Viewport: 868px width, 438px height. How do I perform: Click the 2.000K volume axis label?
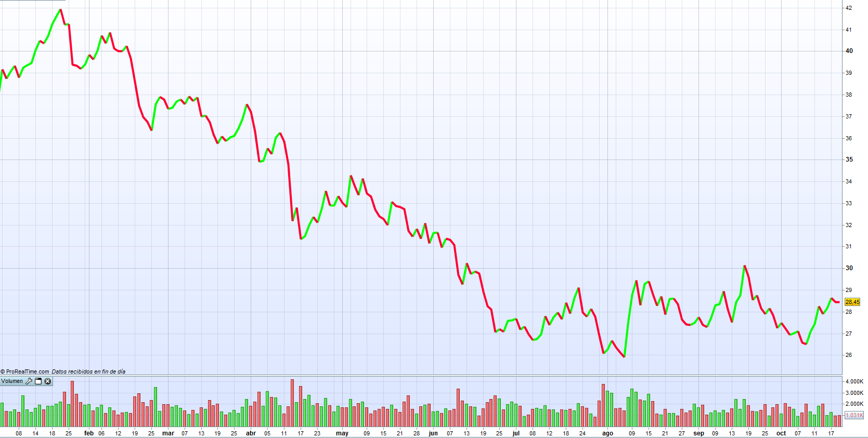[854, 404]
